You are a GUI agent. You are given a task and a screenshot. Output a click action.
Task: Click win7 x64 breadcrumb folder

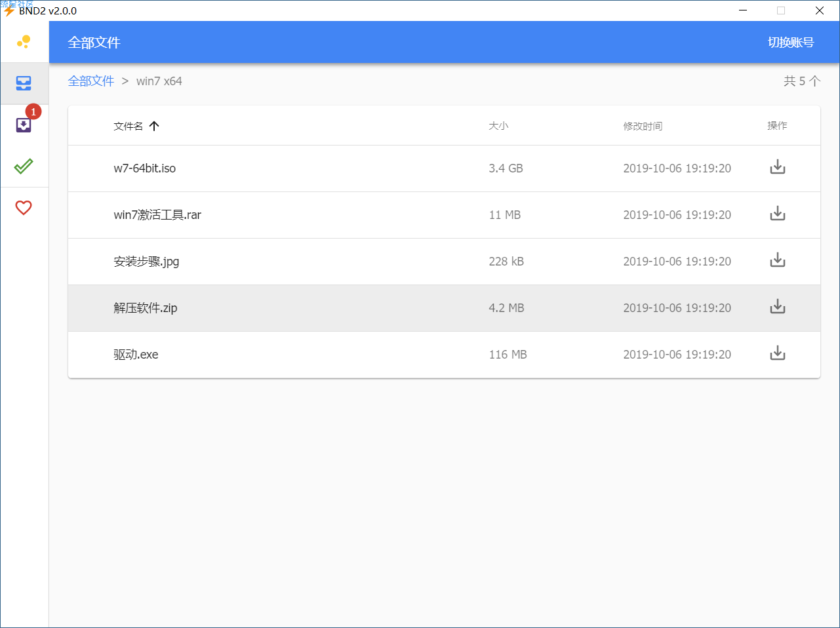pyautogui.click(x=159, y=81)
